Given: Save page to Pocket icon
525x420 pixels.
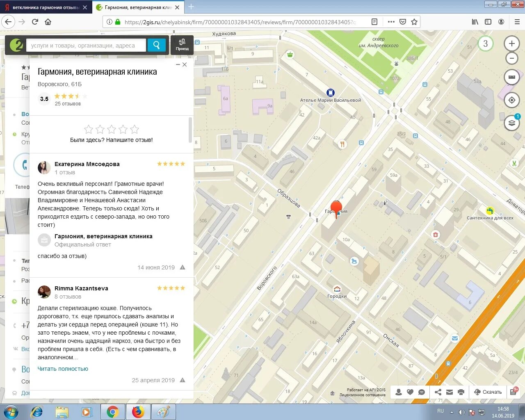Looking at the screenshot, I should tap(403, 22).
